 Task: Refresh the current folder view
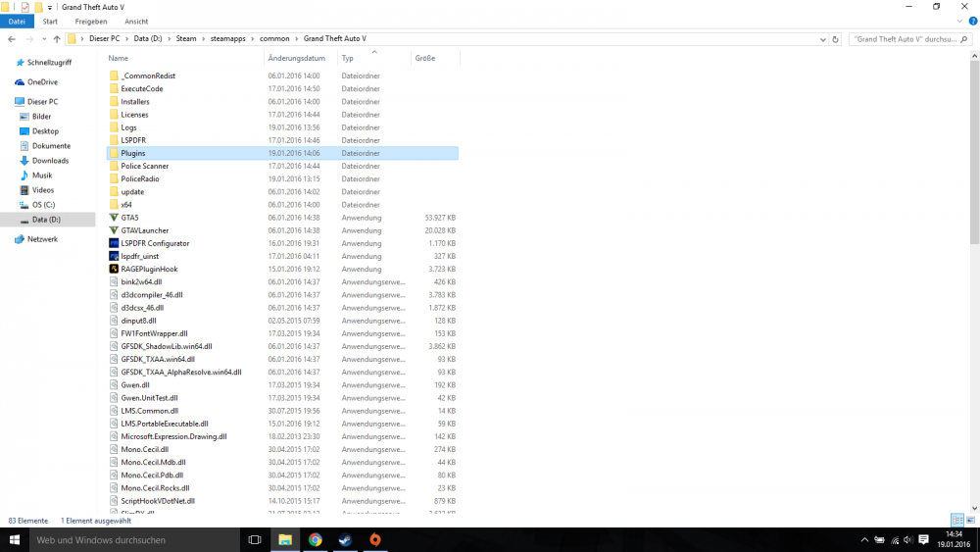click(x=835, y=39)
